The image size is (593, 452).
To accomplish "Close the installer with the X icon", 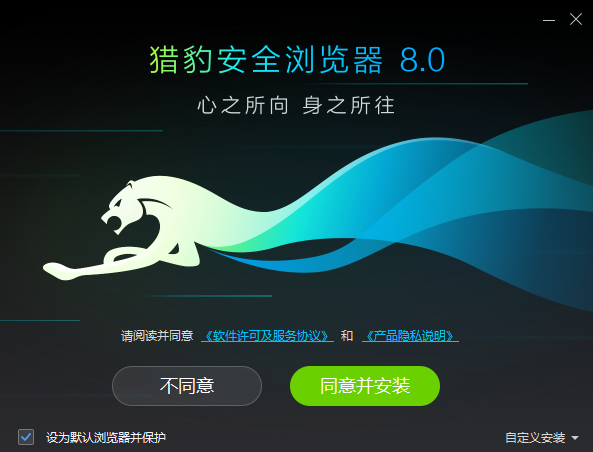I will (x=576, y=19).
